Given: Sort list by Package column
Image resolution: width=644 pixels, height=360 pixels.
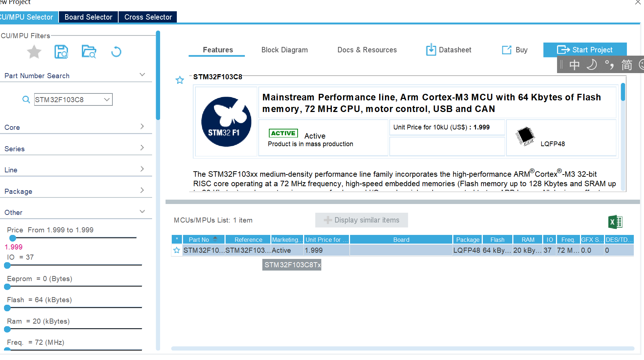Looking at the screenshot, I should [468, 239].
